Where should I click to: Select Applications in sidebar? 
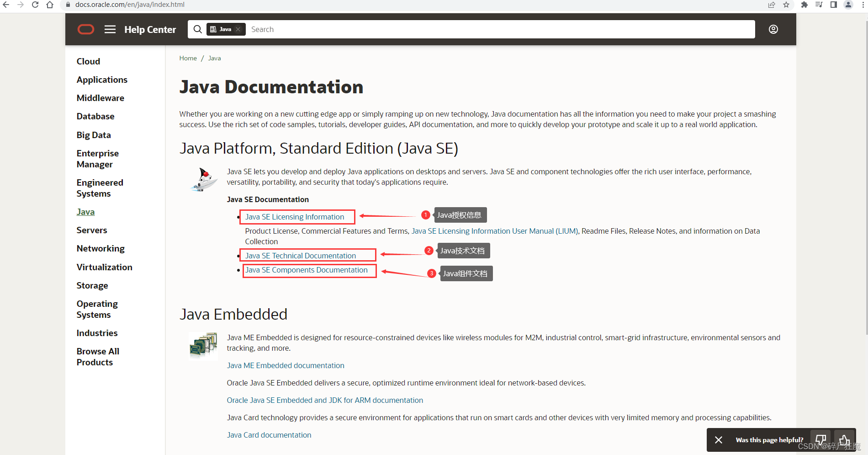pyautogui.click(x=102, y=80)
